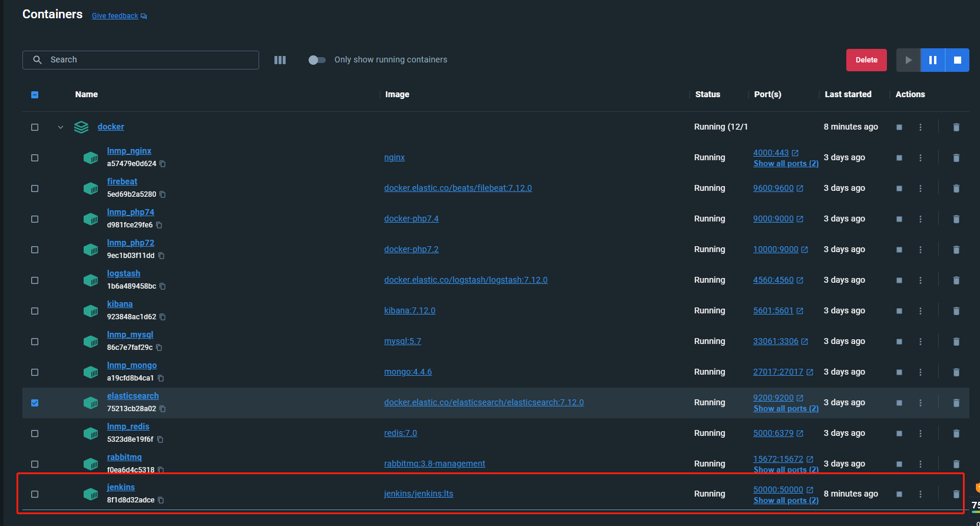Copy the lnmp_redis container ID

click(160, 439)
